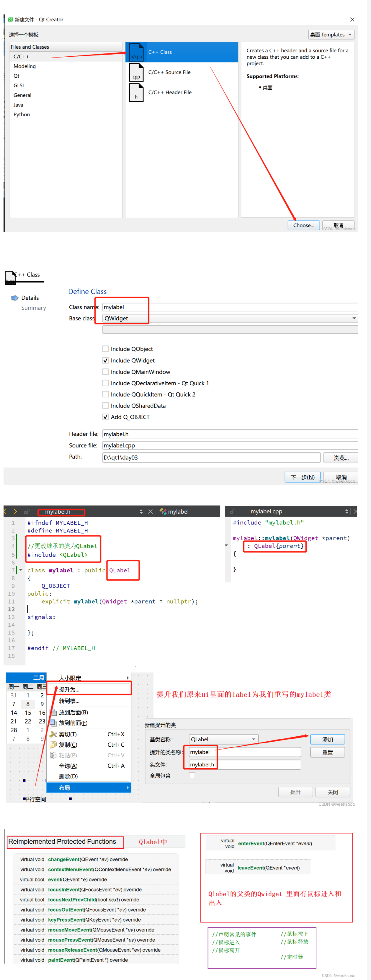This screenshot has width=371, height=980.
Task: Click the Details step arrow icon
Action: tap(15, 298)
